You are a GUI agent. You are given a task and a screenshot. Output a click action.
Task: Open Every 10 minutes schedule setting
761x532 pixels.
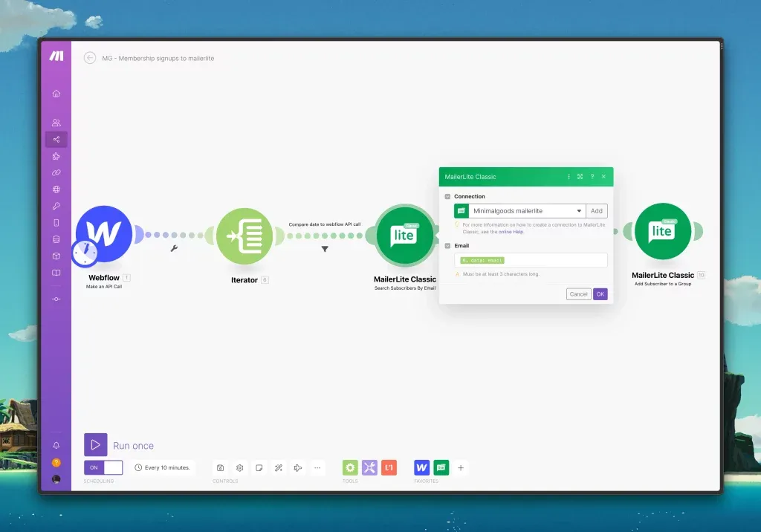click(162, 467)
